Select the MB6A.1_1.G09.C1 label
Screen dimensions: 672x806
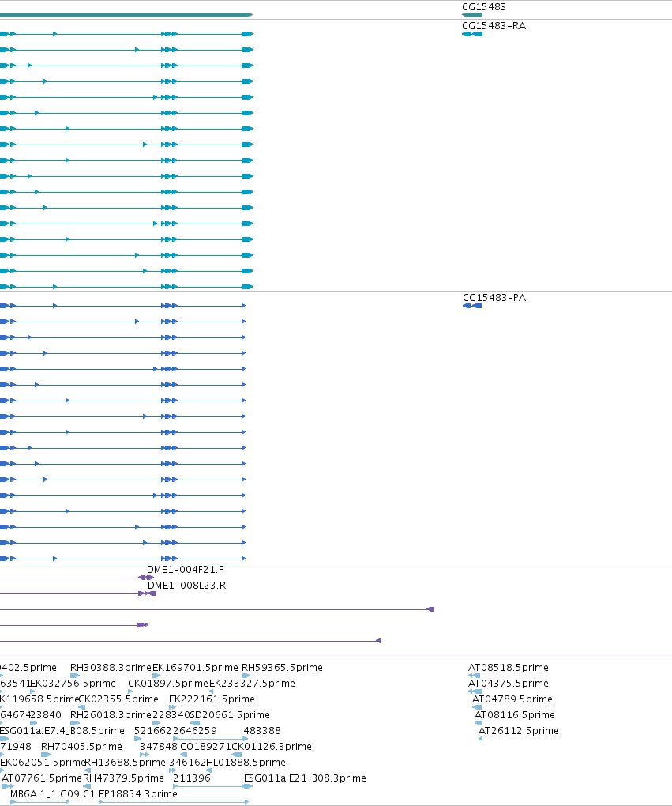coord(53,794)
